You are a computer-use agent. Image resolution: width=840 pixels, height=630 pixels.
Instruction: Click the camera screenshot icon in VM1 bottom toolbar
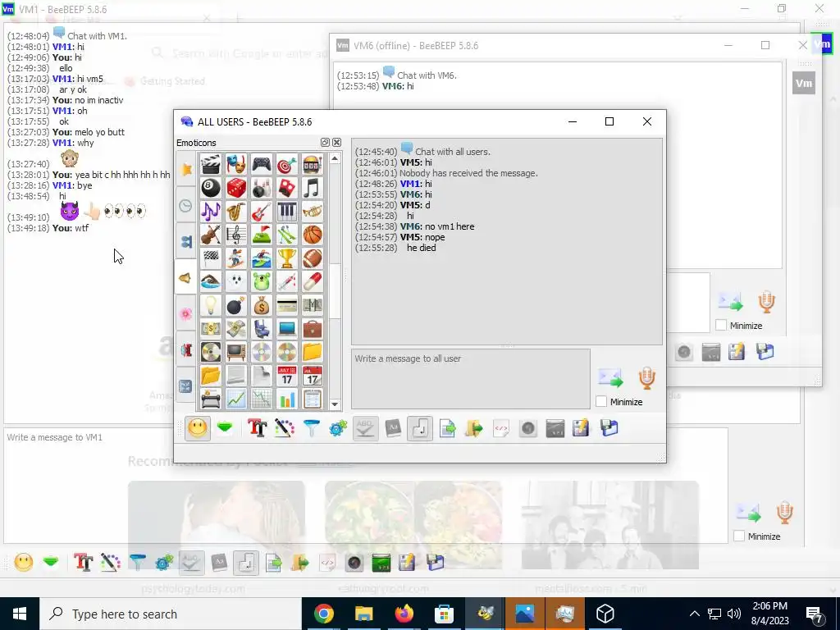(354, 563)
